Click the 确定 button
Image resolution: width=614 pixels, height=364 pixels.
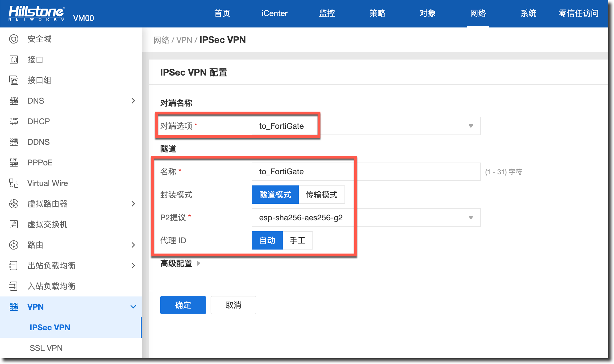pos(183,305)
